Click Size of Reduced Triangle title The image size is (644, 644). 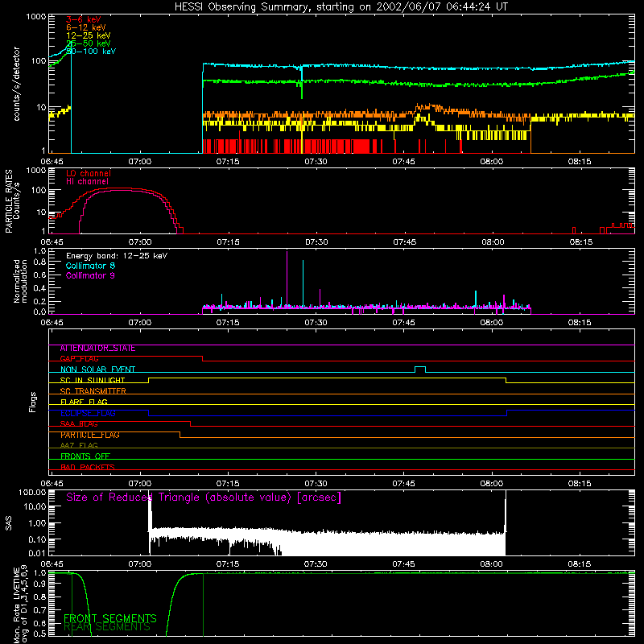[x=204, y=497]
